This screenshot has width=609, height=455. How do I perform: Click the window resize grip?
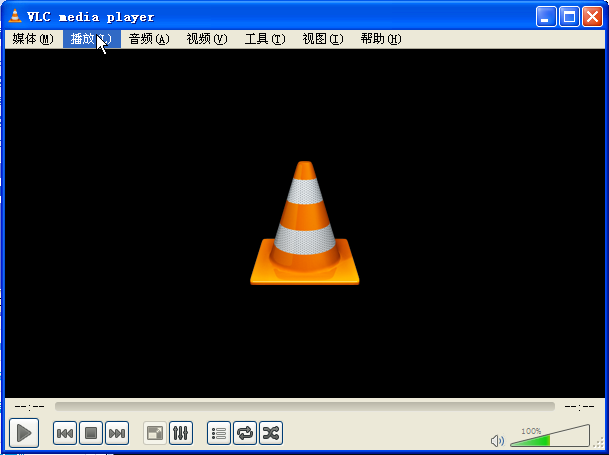(x=600, y=442)
